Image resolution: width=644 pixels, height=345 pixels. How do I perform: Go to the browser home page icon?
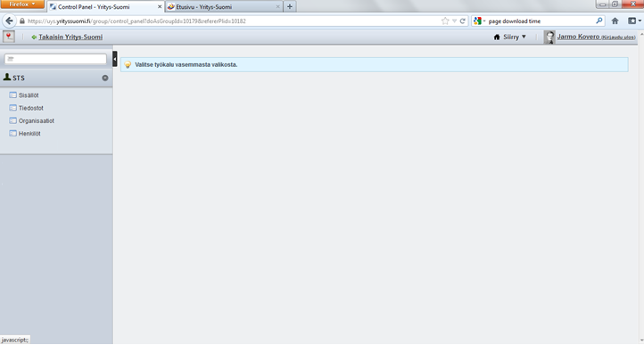[x=615, y=21]
